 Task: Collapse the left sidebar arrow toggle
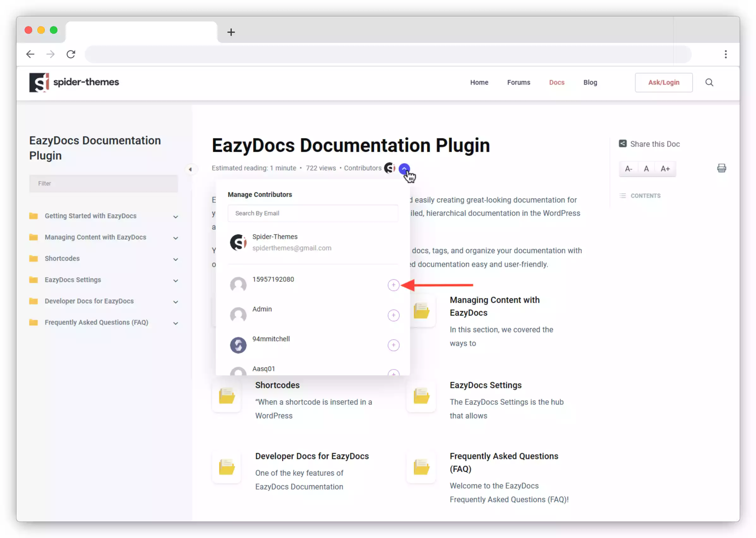(x=190, y=169)
